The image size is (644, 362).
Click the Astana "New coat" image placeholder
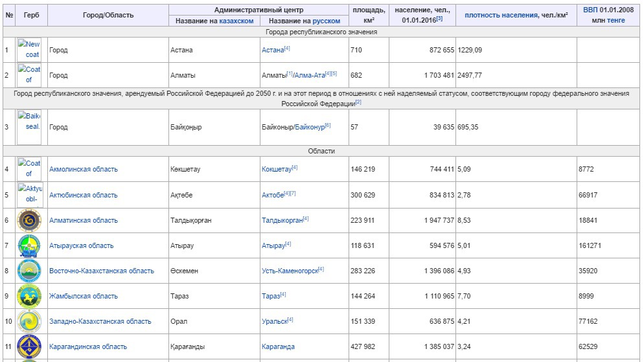click(29, 50)
